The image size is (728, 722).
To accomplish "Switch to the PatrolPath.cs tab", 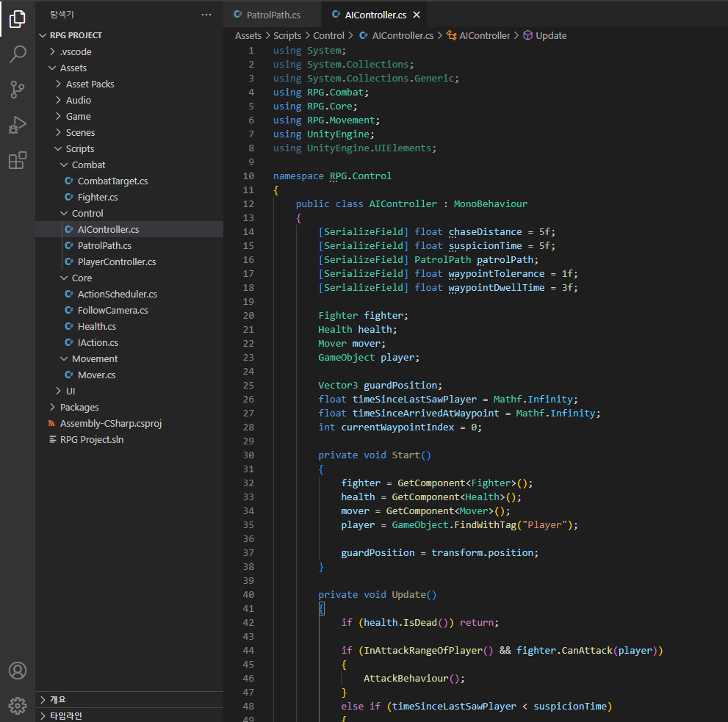I will click(x=273, y=15).
